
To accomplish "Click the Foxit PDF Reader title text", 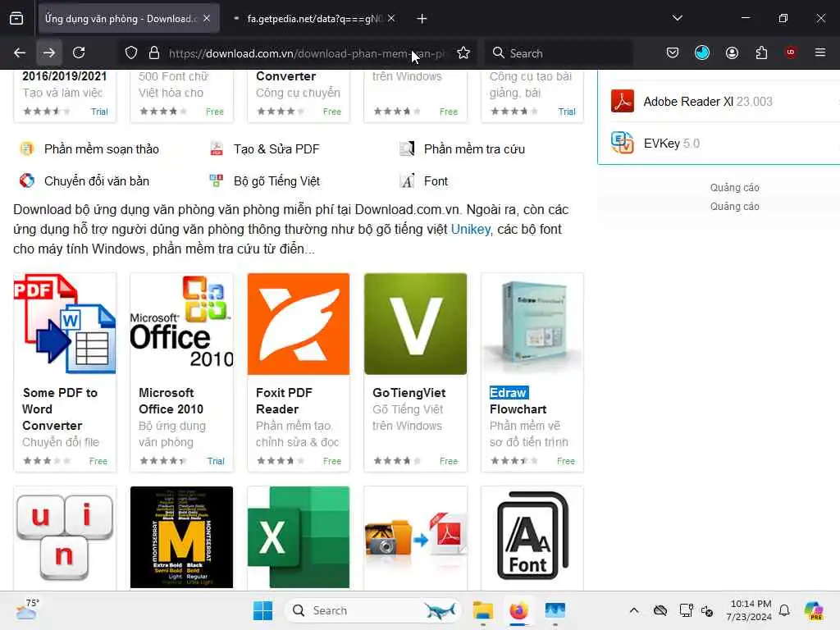I will click(284, 400).
